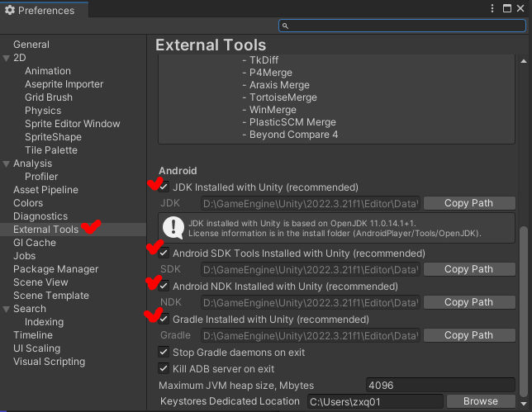Select UI Scaling preferences

coord(36,348)
